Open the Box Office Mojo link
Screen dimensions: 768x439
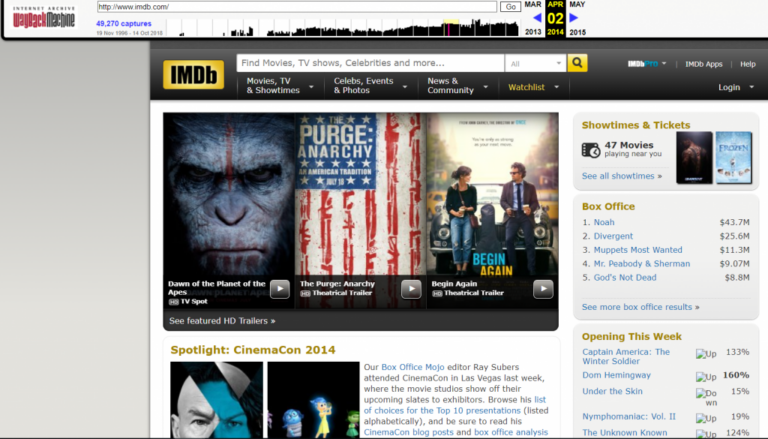click(412, 367)
